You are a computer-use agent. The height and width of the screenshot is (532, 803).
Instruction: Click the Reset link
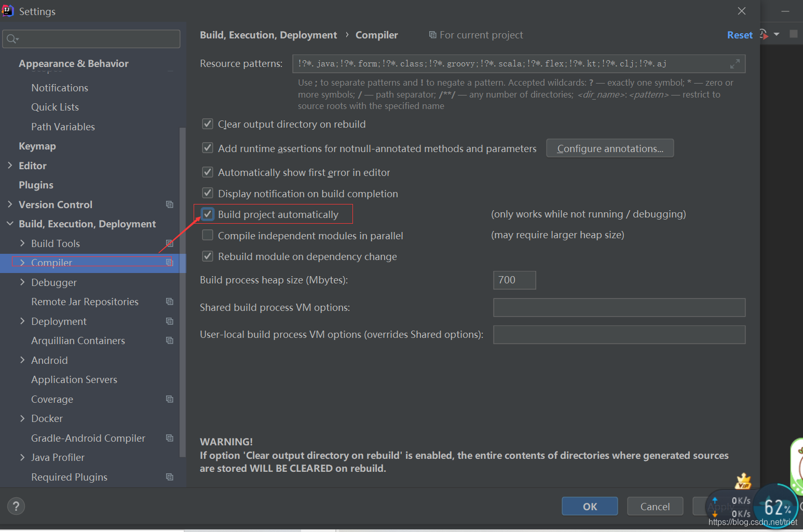click(740, 35)
